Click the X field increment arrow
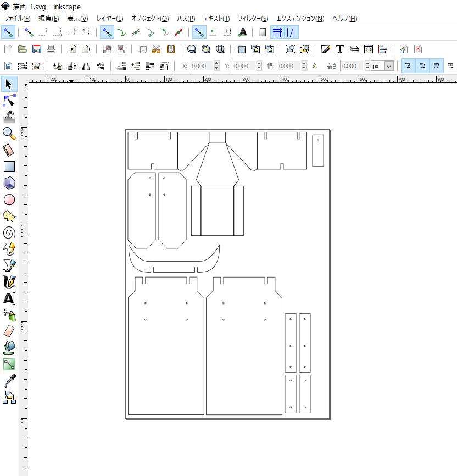457x476 pixels. [217, 64]
